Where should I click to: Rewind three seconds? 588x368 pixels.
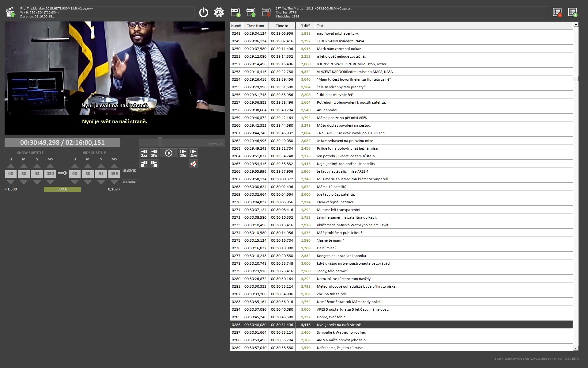coord(154,153)
